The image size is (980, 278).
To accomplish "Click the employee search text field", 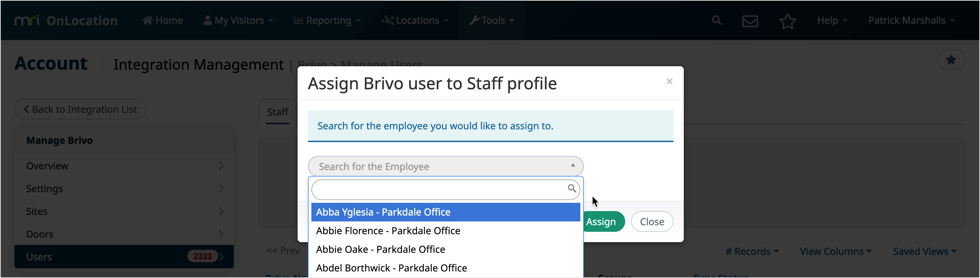I will (x=446, y=189).
